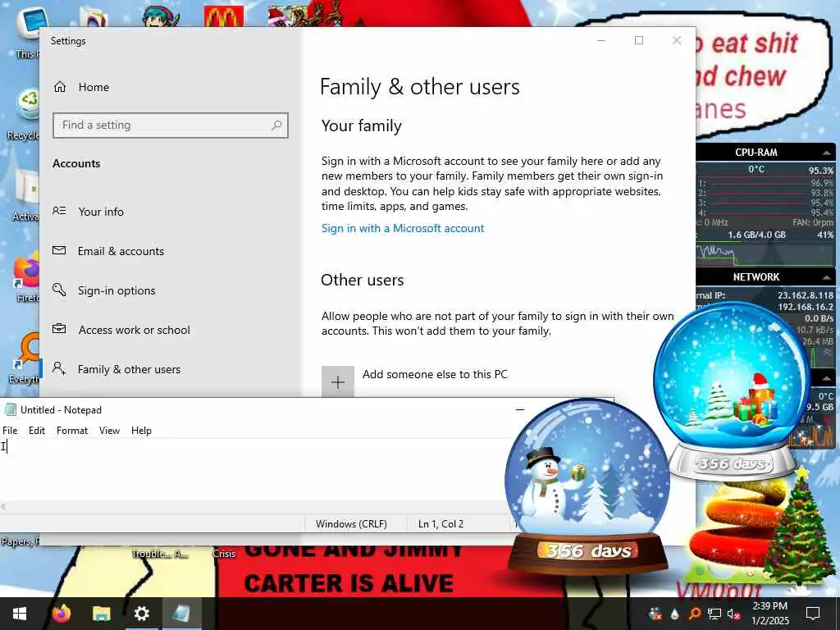The image size is (840, 630).
Task: Open Your info in Accounts
Action: tap(89, 212)
